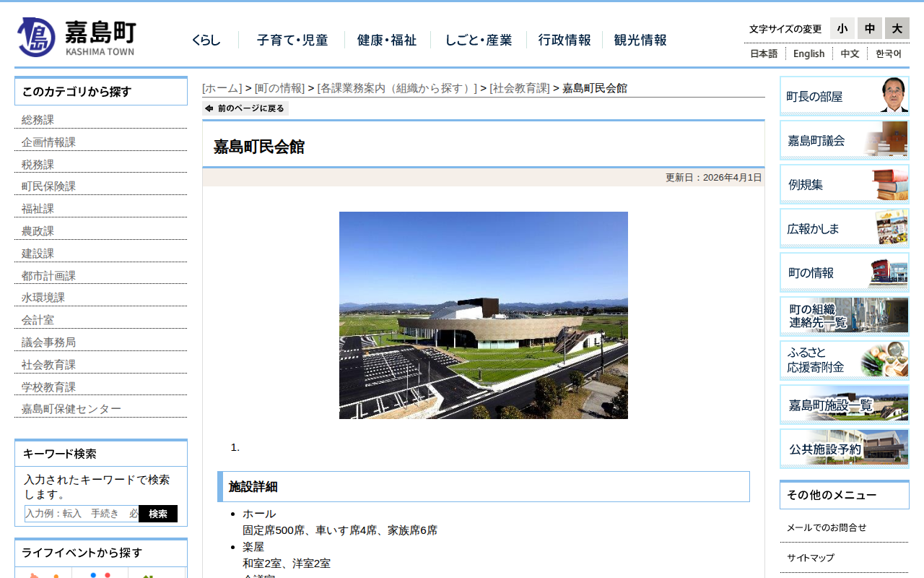Open メールでのお問合せ link
Image resolution: width=924 pixels, height=578 pixels.
[x=827, y=527]
